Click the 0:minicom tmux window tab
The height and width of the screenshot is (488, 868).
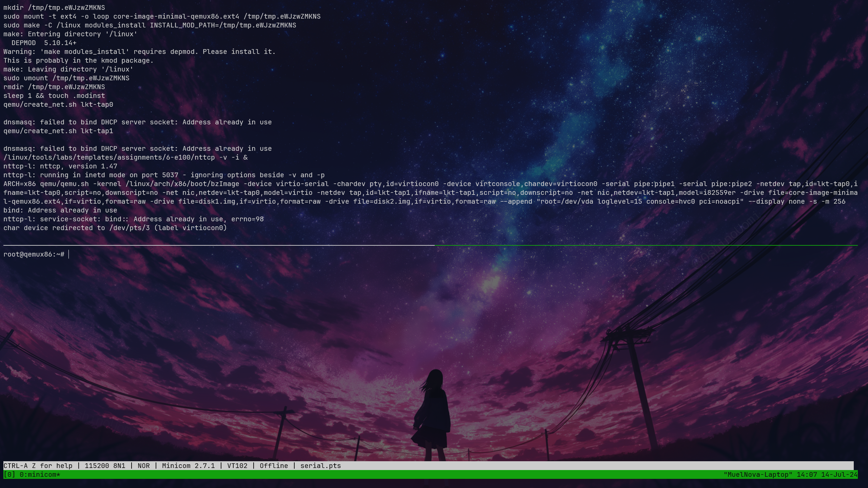pos(40,474)
